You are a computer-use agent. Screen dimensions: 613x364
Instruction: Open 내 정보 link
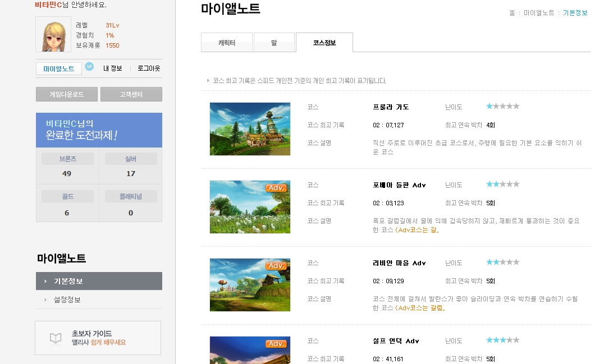(113, 68)
